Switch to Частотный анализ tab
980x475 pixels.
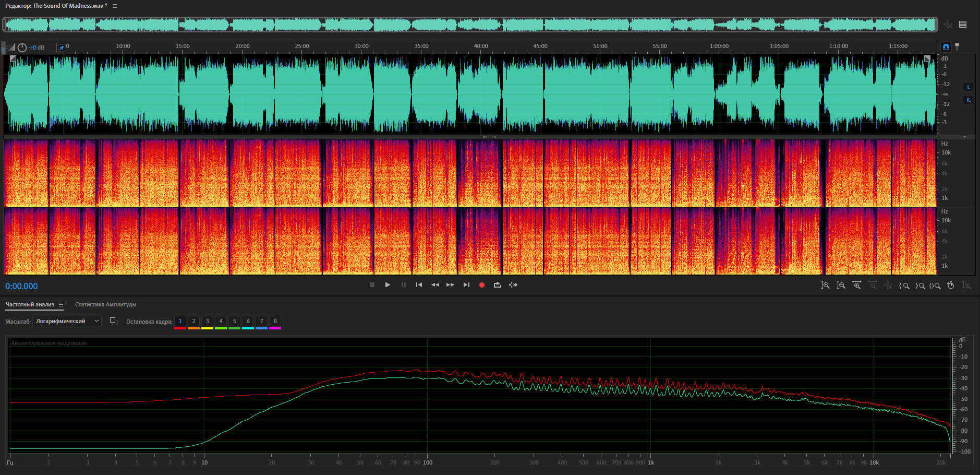30,304
